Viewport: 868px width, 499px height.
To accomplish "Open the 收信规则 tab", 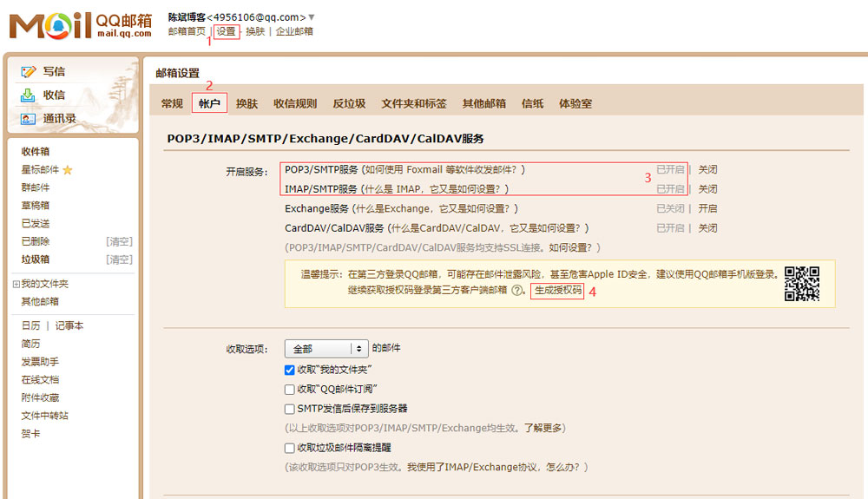I will [x=295, y=103].
